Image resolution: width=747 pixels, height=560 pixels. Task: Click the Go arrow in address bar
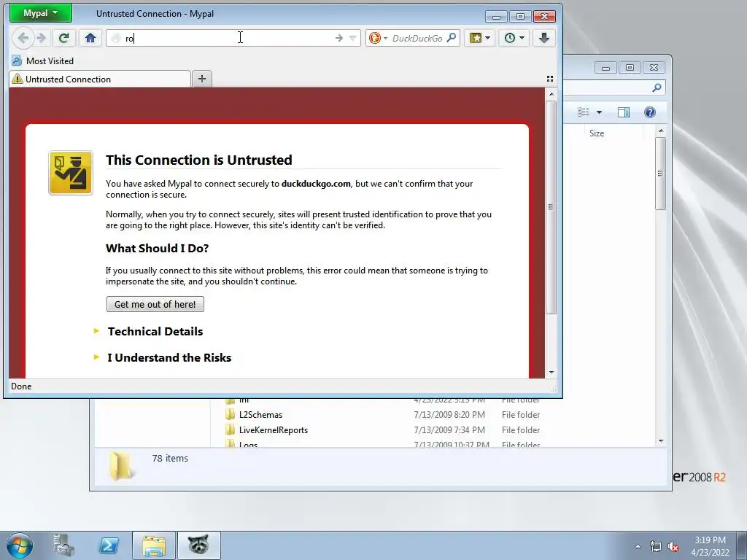click(x=338, y=38)
